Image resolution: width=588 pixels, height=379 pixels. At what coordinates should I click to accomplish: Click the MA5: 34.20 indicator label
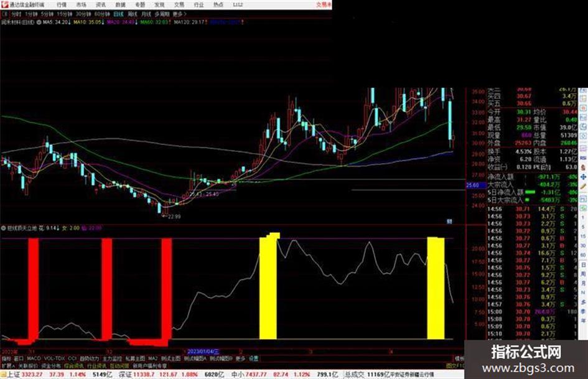click(56, 22)
